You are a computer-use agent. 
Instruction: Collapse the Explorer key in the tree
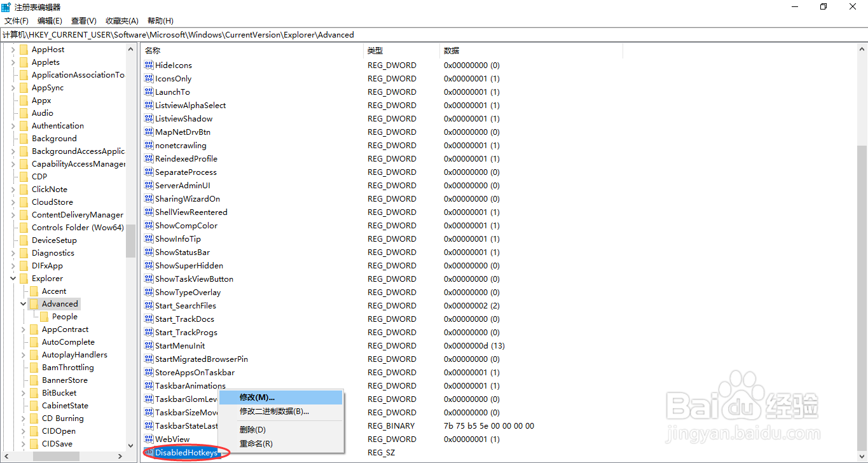tap(13, 278)
